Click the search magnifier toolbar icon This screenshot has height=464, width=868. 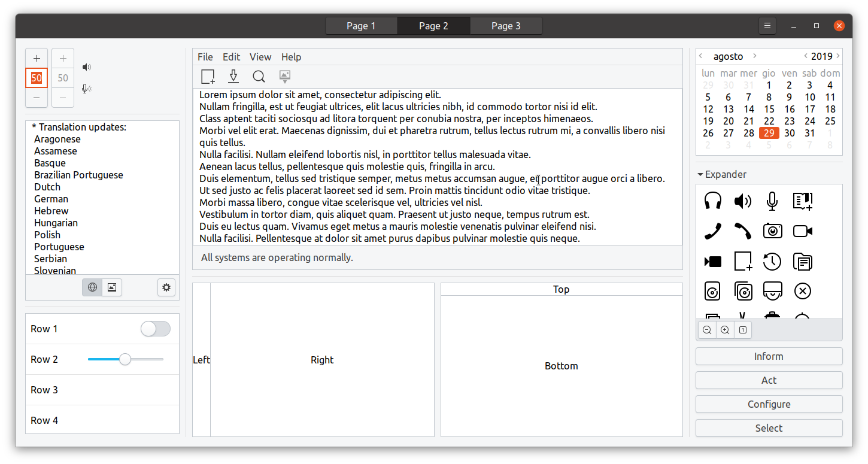click(x=259, y=77)
